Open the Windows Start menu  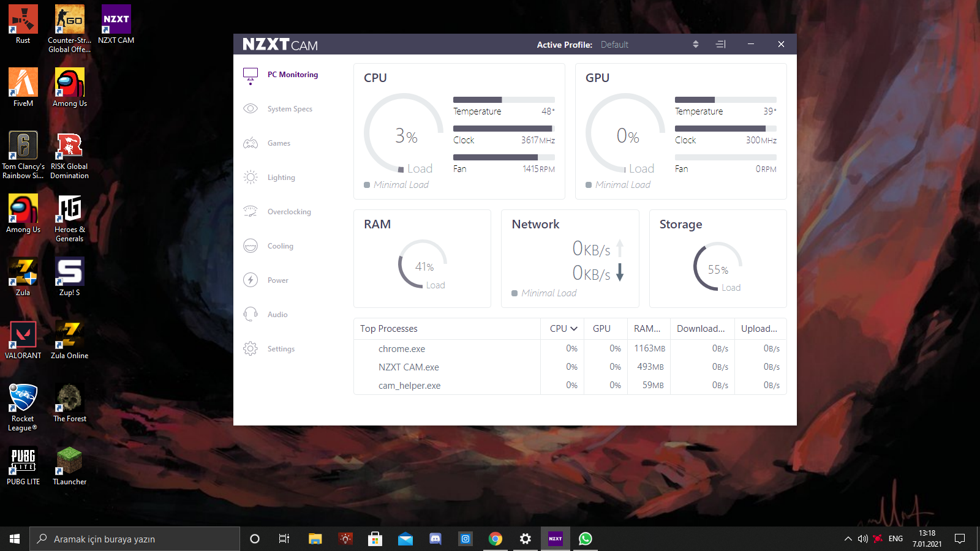pos(15,539)
